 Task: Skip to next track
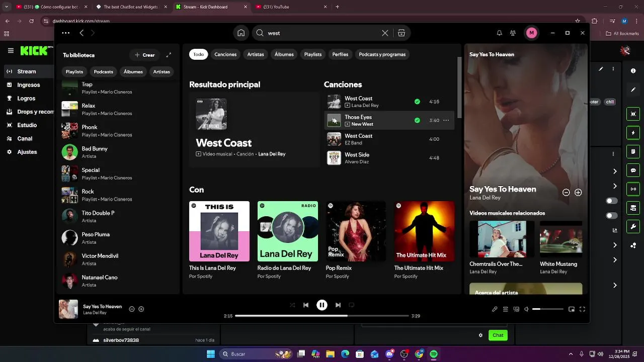(338, 305)
